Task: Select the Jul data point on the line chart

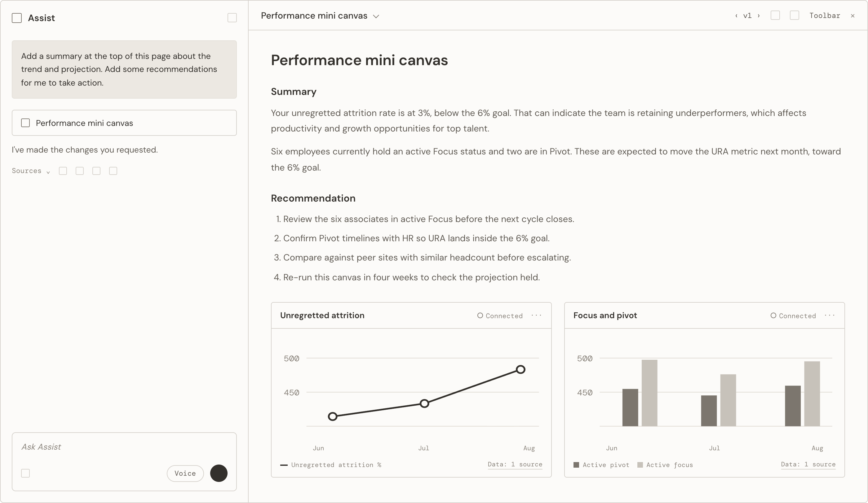Action: pos(424,404)
